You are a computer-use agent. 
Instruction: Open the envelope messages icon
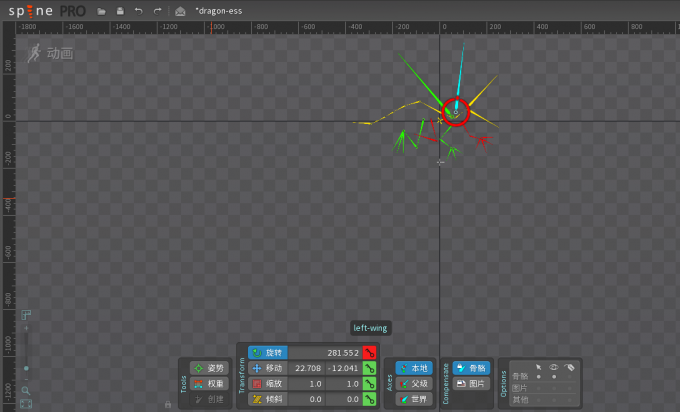tap(180, 11)
